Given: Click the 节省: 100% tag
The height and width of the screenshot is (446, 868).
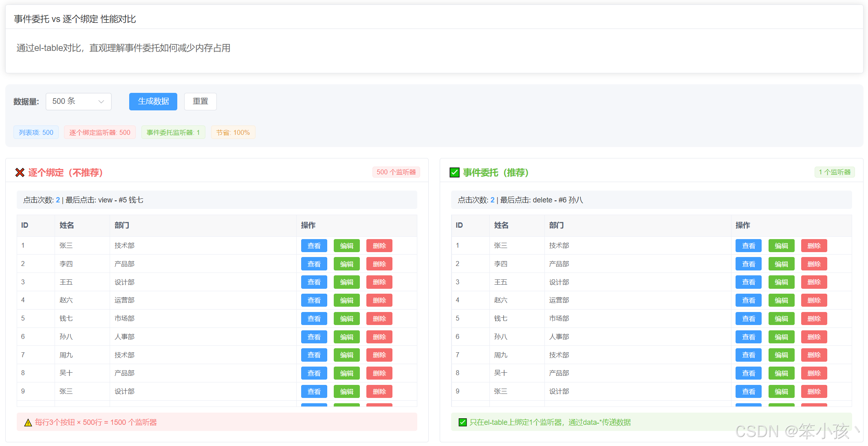Looking at the screenshot, I should [x=233, y=132].
